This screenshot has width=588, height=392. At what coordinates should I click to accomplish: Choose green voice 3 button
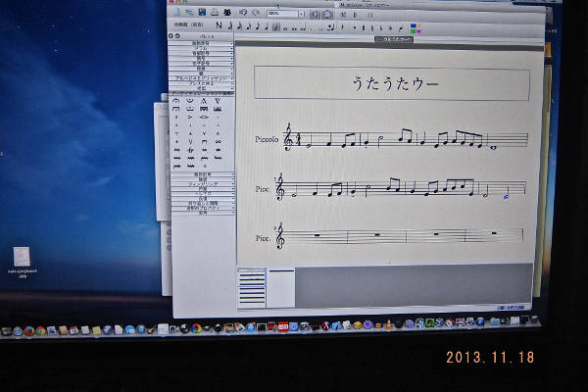click(x=414, y=31)
